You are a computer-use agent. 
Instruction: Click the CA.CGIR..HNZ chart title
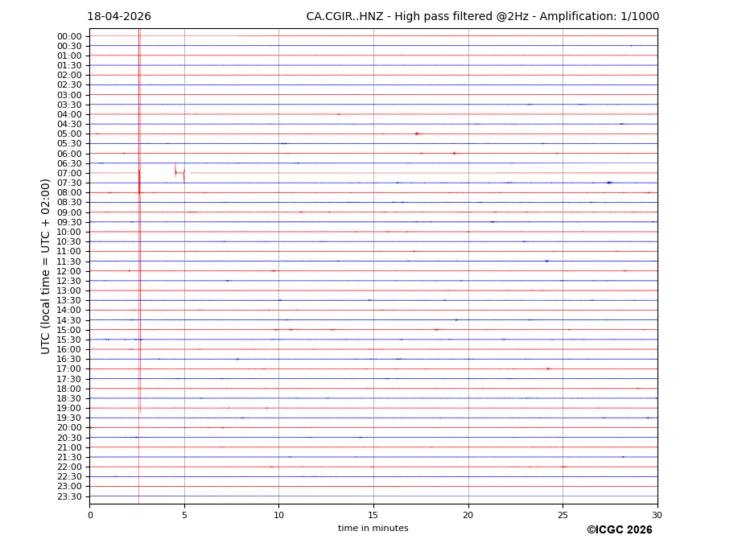click(482, 17)
